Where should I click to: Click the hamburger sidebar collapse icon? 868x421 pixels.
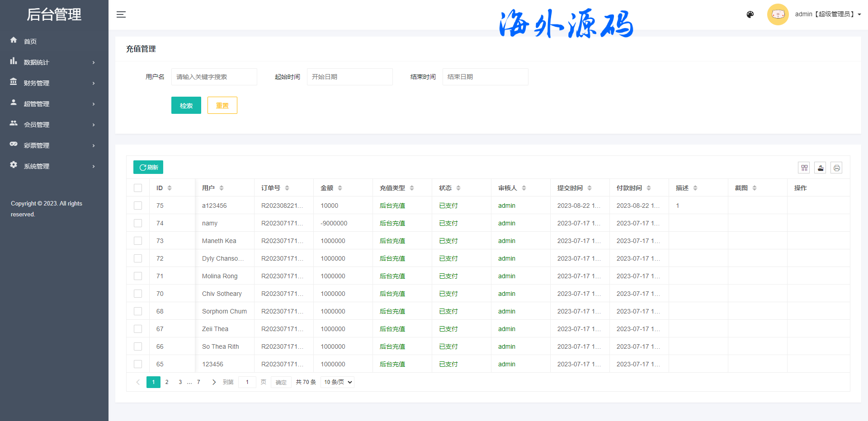(x=121, y=14)
